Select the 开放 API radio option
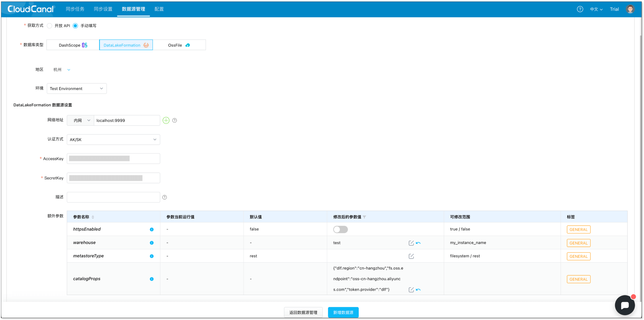 click(50, 26)
